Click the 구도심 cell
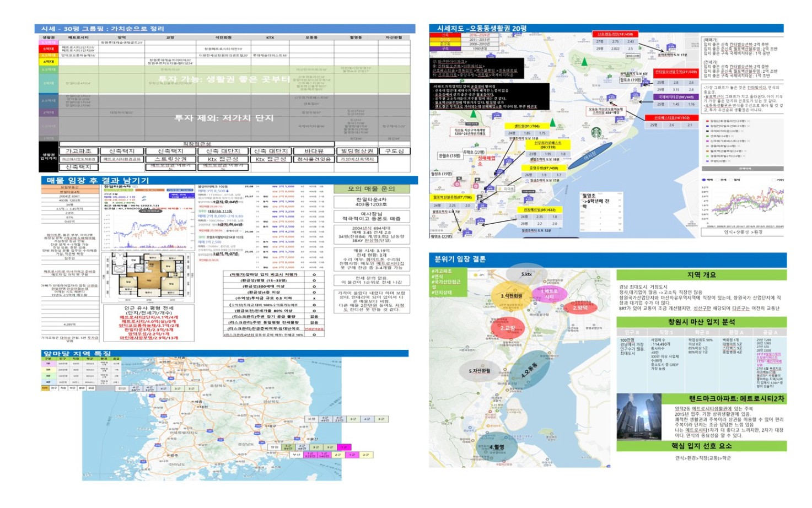Image resolution: width=812 pixels, height=508 pixels. tap(394, 151)
